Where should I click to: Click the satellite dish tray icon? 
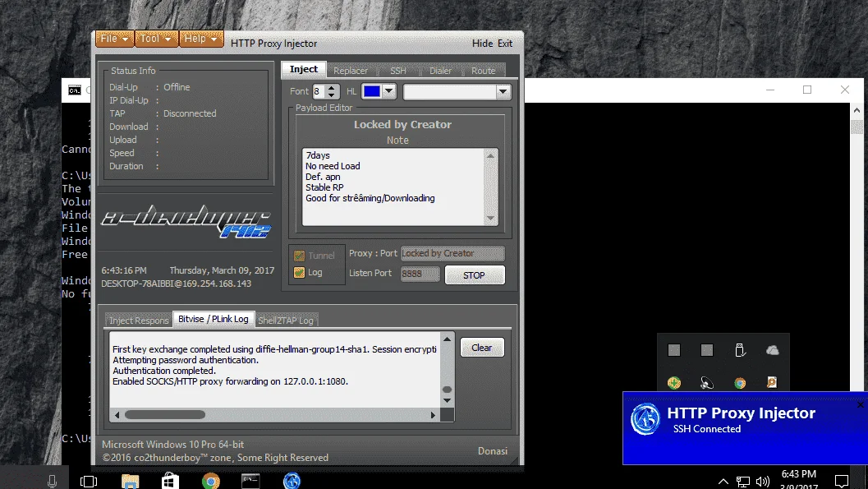click(x=707, y=383)
